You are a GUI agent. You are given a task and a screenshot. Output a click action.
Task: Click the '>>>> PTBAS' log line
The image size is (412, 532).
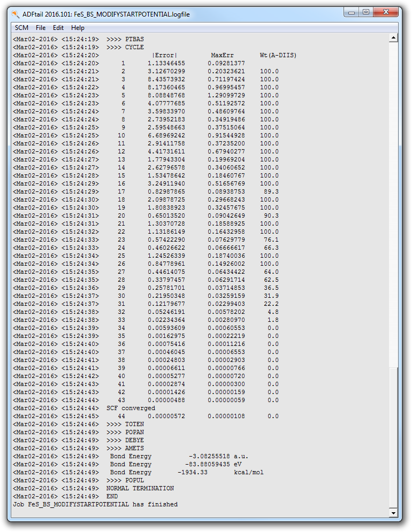pos(125,39)
